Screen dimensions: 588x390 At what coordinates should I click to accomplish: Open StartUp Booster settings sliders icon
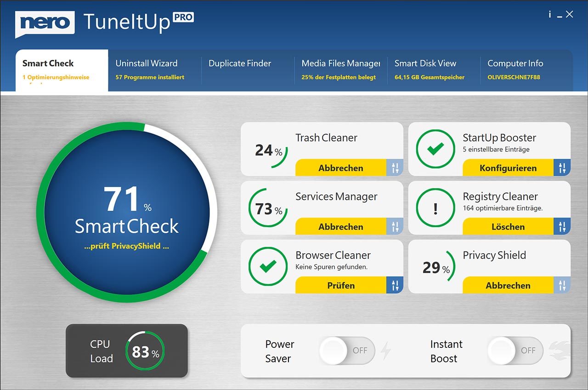click(x=562, y=167)
